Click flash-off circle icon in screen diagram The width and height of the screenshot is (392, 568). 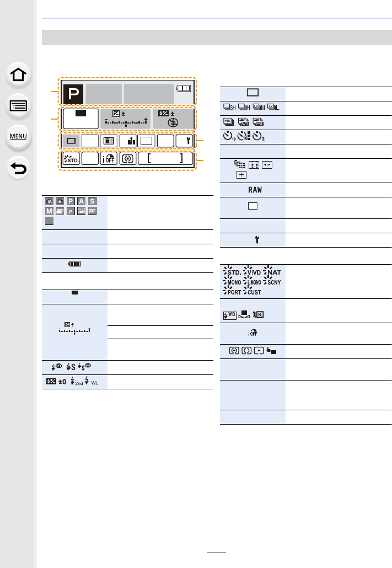coord(173,123)
